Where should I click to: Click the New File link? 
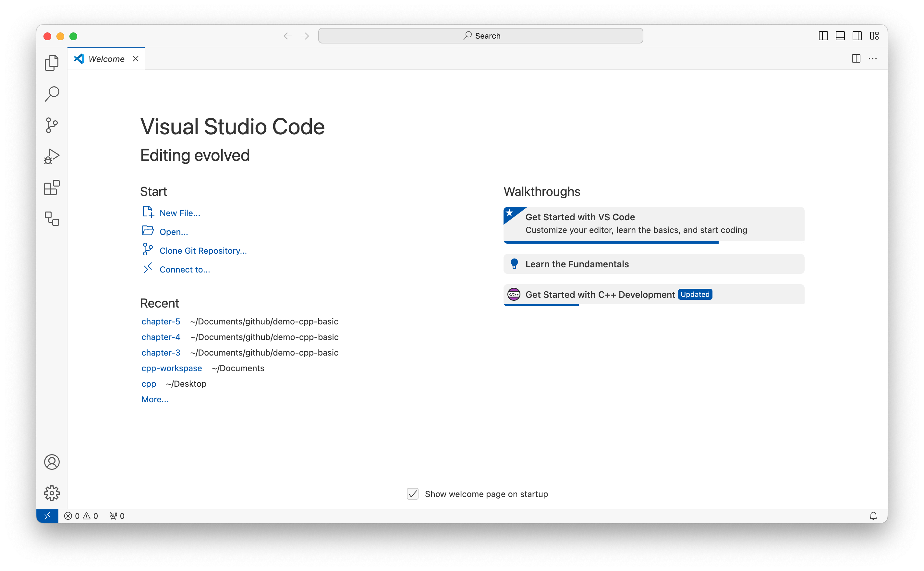[x=180, y=213]
